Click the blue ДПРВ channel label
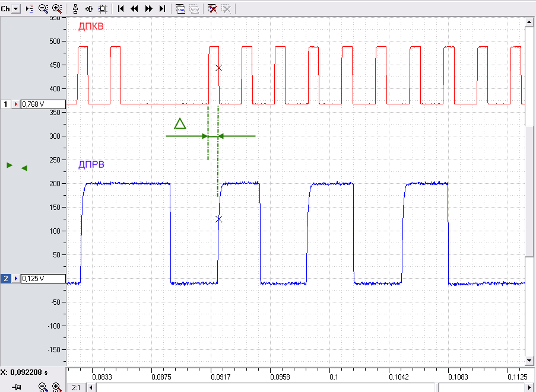This screenshot has height=392, width=536. [x=91, y=165]
